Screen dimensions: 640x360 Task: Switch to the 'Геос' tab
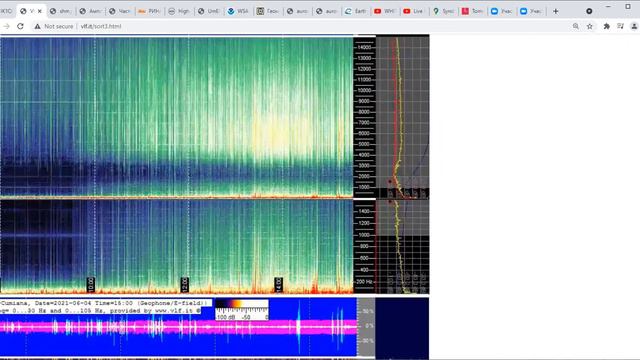267,11
